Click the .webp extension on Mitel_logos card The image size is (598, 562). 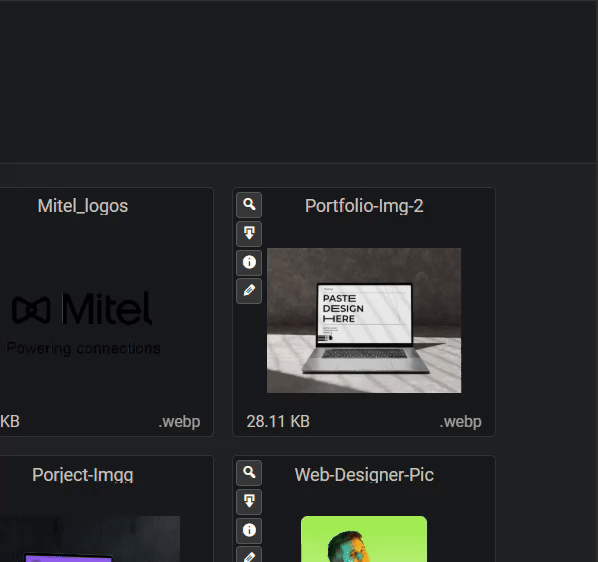[179, 422]
